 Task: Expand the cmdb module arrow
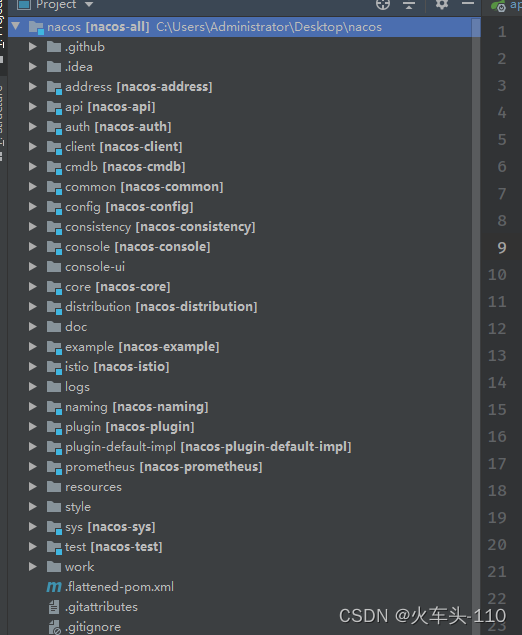click(x=33, y=167)
